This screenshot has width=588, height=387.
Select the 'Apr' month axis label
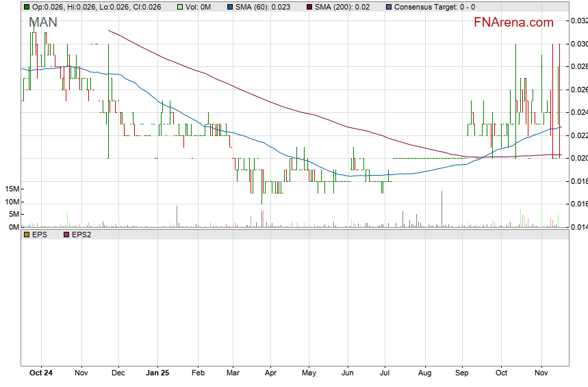pos(270,373)
